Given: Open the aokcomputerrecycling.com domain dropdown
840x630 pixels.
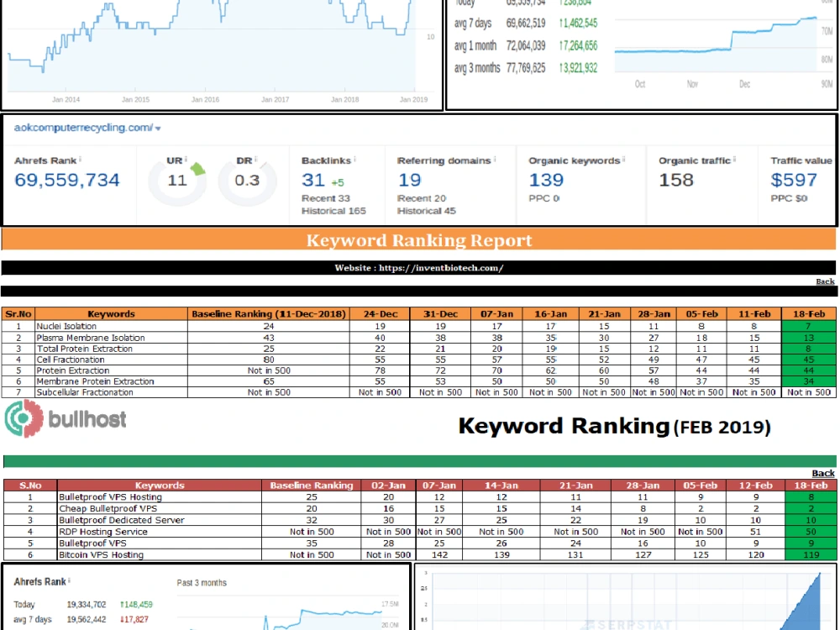Looking at the screenshot, I should point(158,129).
